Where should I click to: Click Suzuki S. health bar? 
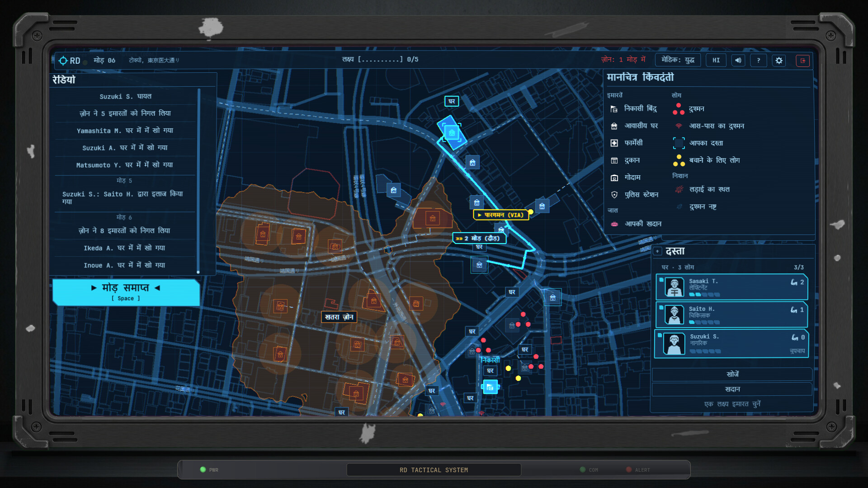pos(705,351)
